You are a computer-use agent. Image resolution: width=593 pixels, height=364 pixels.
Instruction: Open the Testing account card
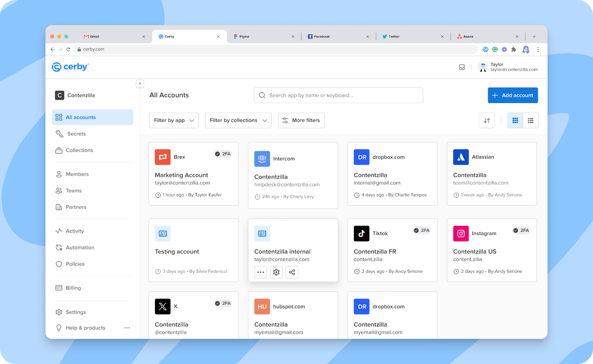[193, 250]
